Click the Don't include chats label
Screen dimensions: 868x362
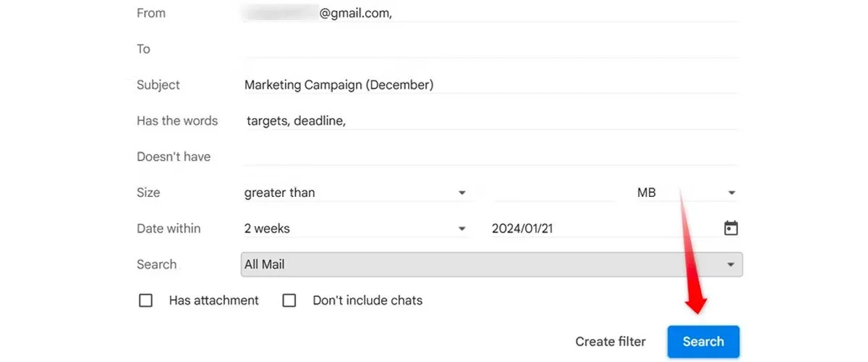367,300
